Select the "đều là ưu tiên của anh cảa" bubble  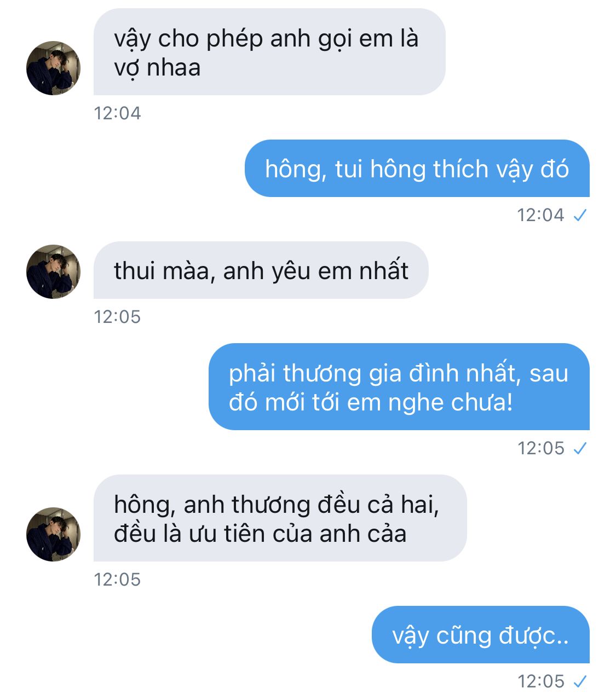click(x=280, y=518)
